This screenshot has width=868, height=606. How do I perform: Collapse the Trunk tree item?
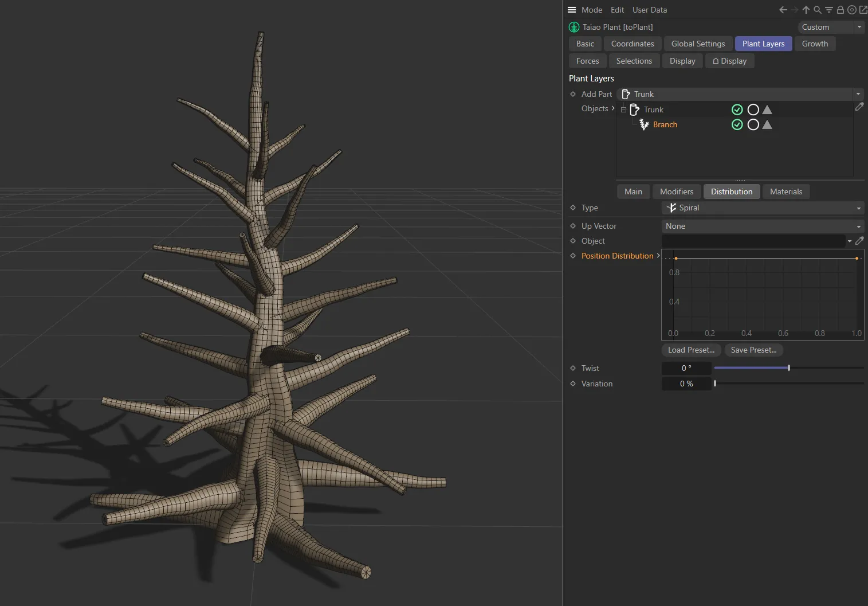coord(623,109)
